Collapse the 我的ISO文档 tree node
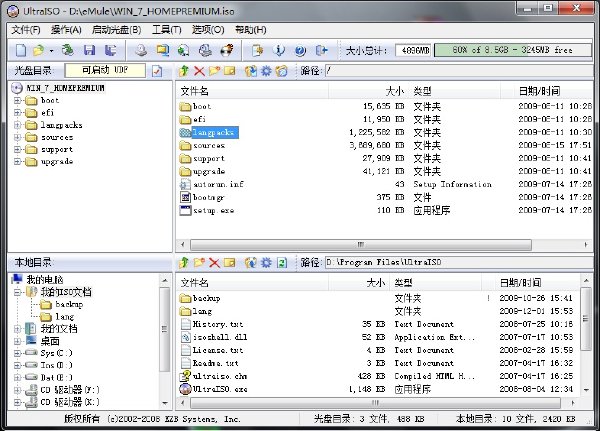Image resolution: width=600 pixels, height=431 pixels. point(17,292)
